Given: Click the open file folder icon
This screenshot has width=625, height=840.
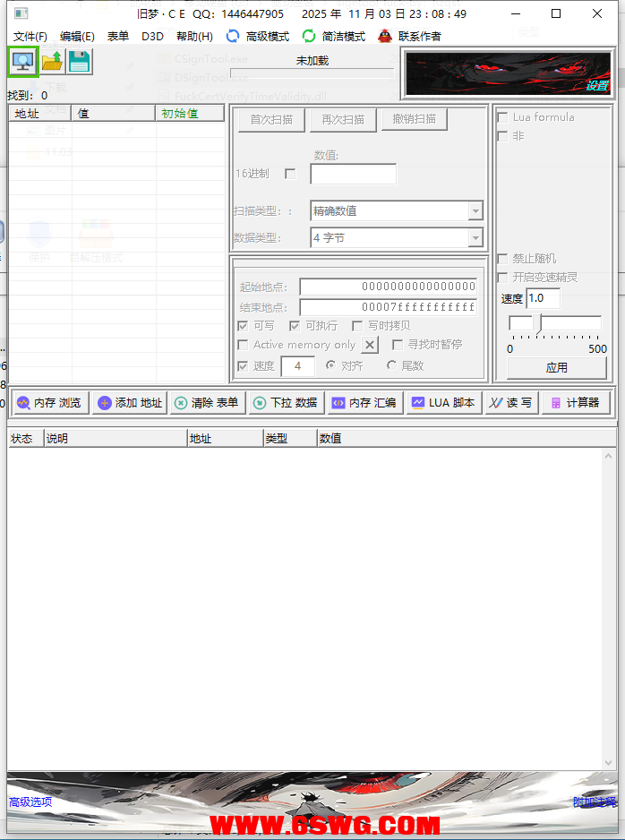Looking at the screenshot, I should [53, 62].
